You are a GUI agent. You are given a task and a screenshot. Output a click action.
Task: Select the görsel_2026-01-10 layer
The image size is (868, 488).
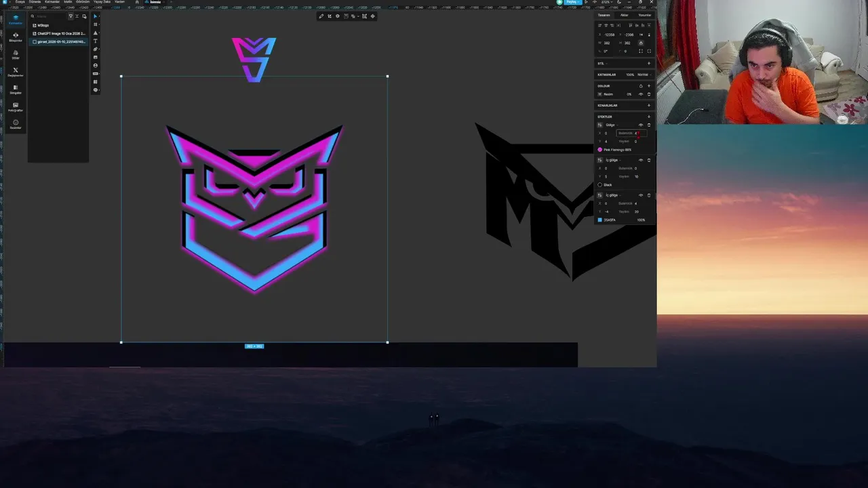coord(58,41)
